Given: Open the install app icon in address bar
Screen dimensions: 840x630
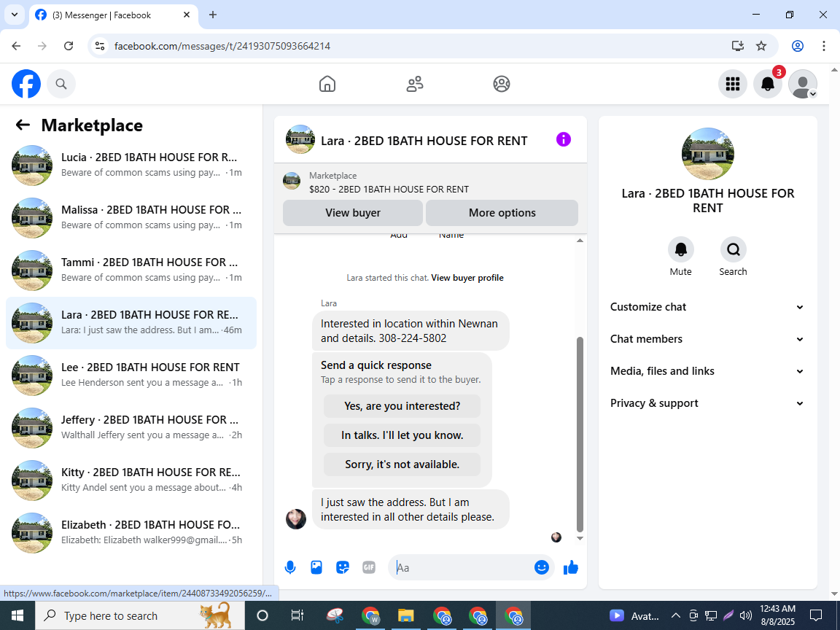Looking at the screenshot, I should click(x=738, y=46).
